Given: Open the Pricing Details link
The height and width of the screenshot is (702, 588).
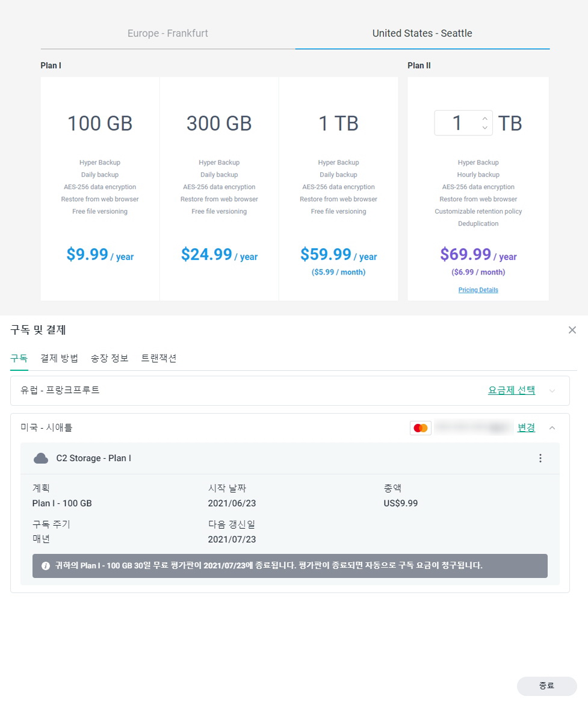Looking at the screenshot, I should coord(478,290).
